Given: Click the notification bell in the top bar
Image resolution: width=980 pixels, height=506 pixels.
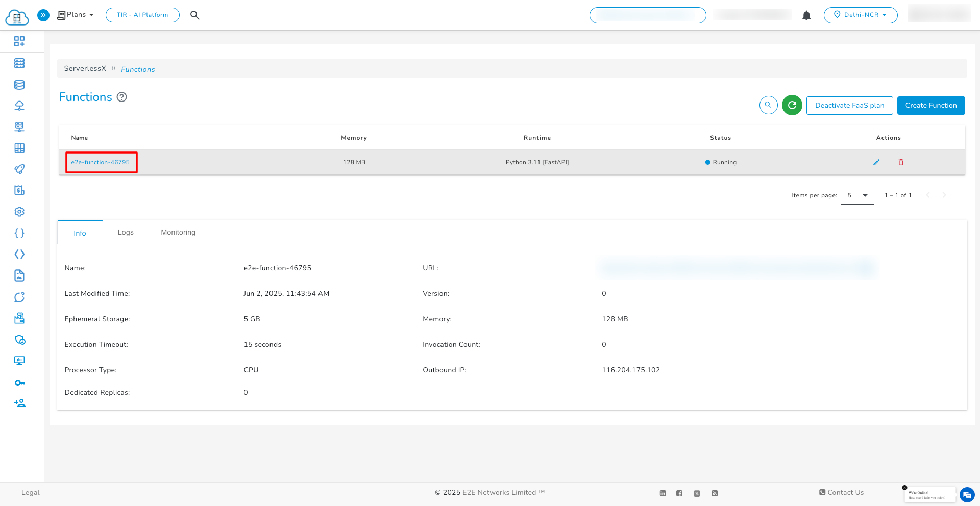Looking at the screenshot, I should coord(806,15).
